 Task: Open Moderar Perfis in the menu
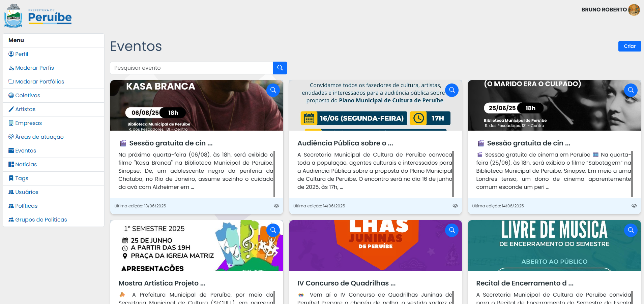tap(54, 68)
